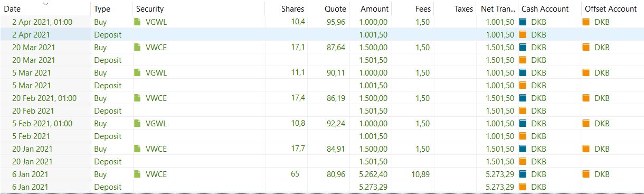The width and height of the screenshot is (644, 194).
Task: Click VGWL security icon in 5 Feb 2021 row
Action: click(138, 123)
